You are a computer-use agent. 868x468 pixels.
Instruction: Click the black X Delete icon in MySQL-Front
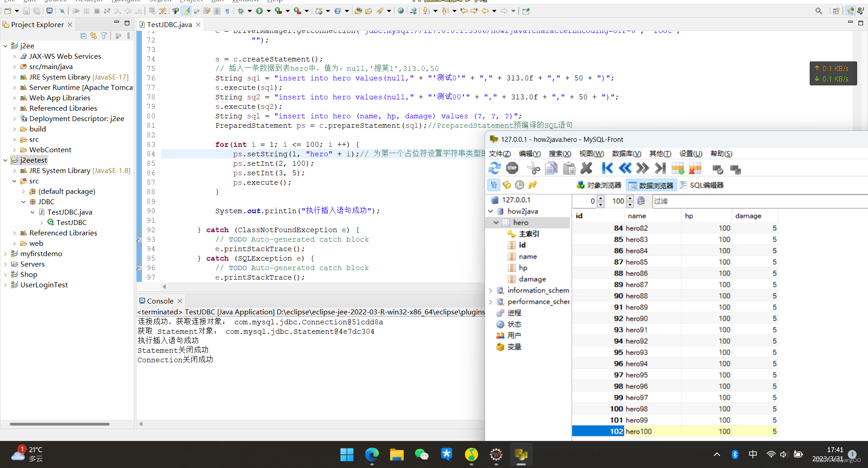tap(586, 168)
